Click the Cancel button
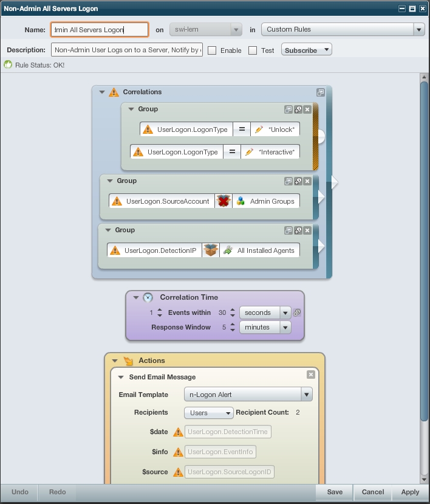 pyautogui.click(x=372, y=492)
